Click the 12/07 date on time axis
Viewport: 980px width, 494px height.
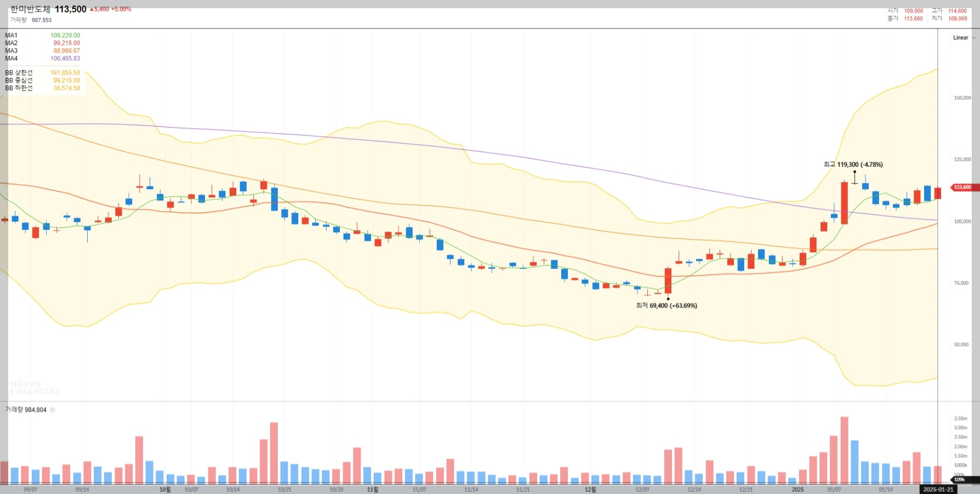click(642, 490)
